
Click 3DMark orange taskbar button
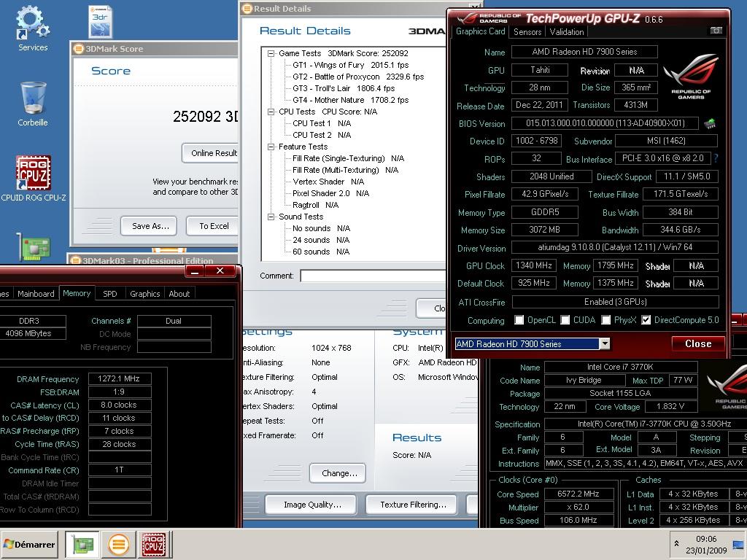click(x=119, y=544)
